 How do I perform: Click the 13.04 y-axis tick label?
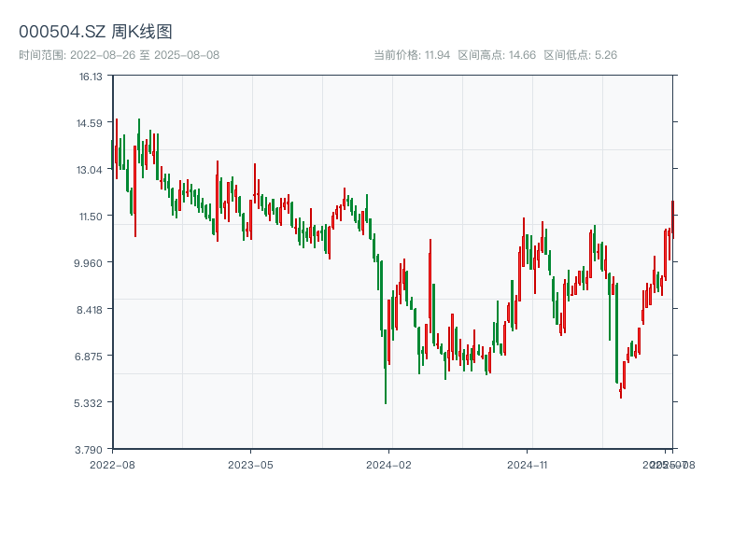point(91,170)
